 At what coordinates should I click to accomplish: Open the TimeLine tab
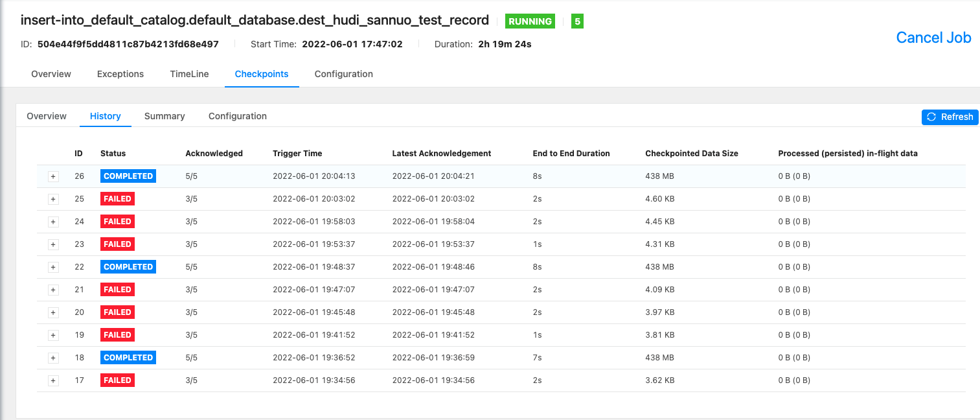188,74
